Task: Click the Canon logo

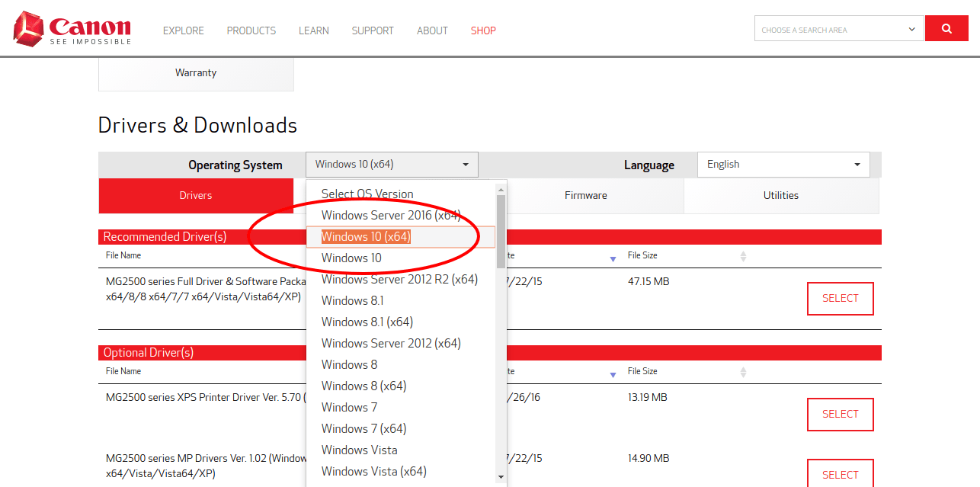Action: click(72, 29)
